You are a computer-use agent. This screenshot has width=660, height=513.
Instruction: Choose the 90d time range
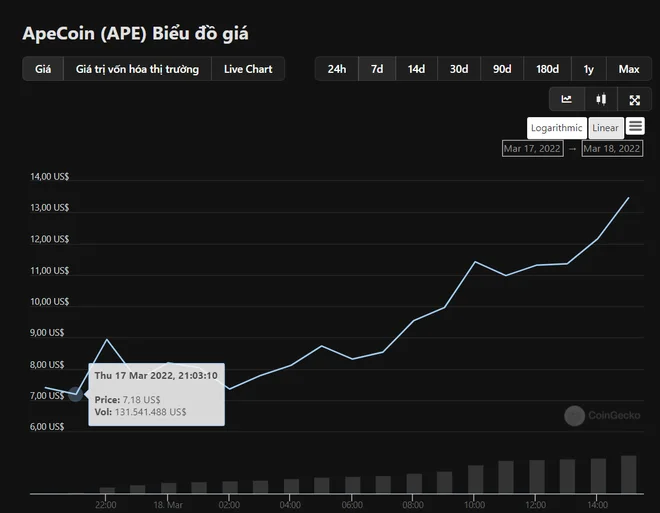point(502,69)
